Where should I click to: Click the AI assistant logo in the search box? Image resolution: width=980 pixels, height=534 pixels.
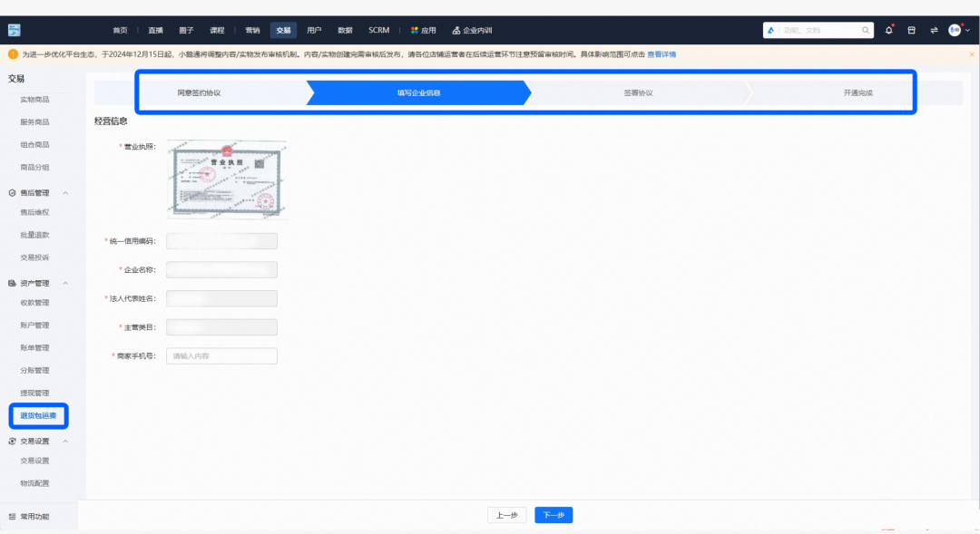coord(771,30)
